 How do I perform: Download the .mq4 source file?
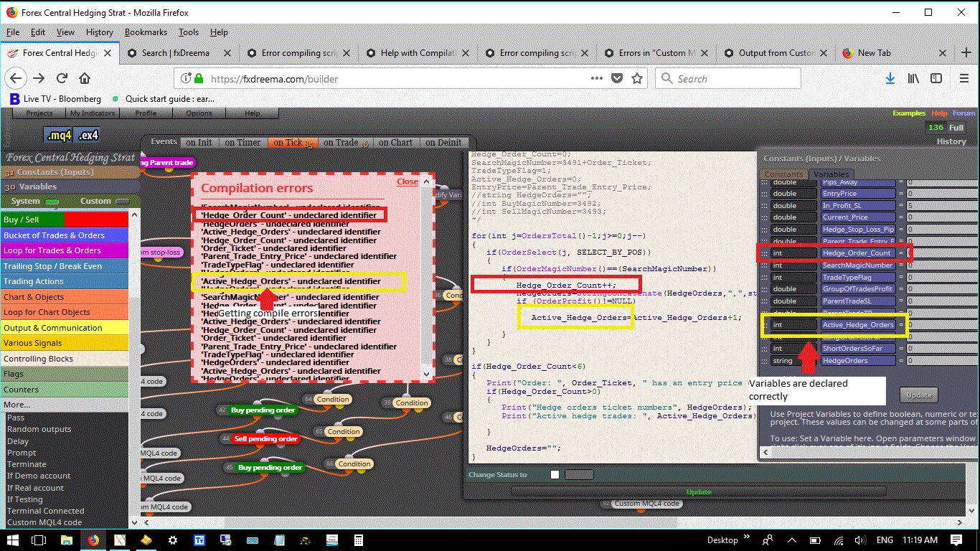click(58, 136)
